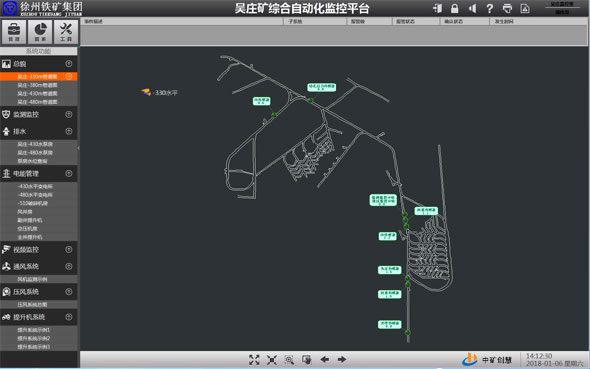The width and height of the screenshot is (590, 369).
Task: Click the zoom magnifier icon in bottom toolbar
Action: tap(289, 360)
